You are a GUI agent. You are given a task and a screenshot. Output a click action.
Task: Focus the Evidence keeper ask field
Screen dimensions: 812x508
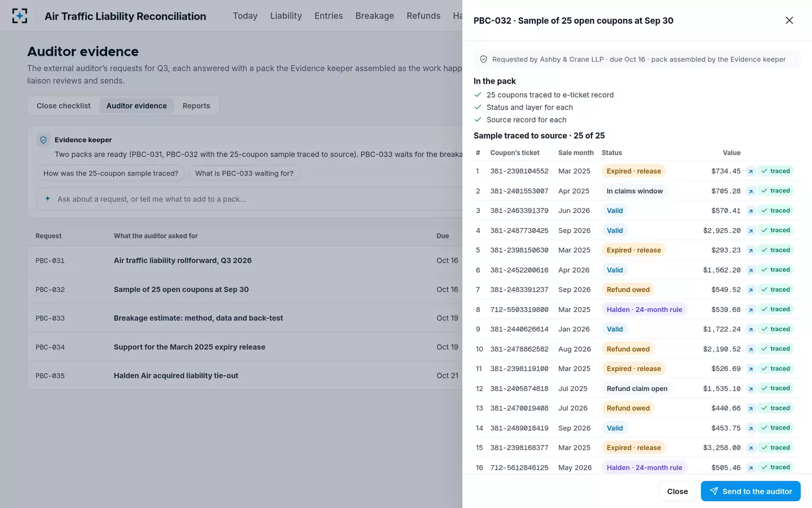pyautogui.click(x=249, y=199)
